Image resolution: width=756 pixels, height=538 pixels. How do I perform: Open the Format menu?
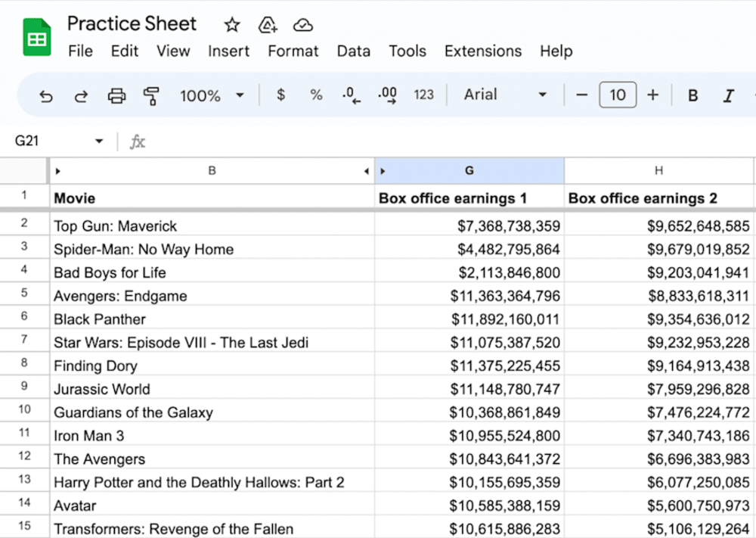[293, 51]
